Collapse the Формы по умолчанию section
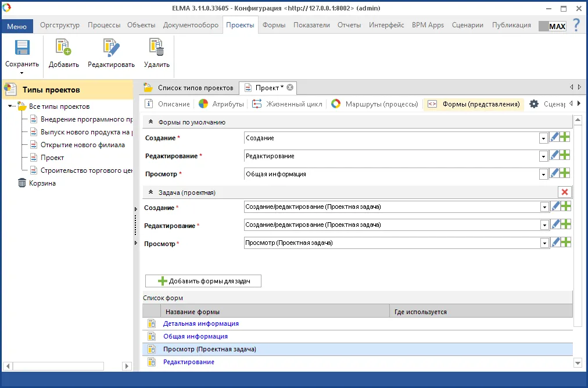 pos(151,122)
